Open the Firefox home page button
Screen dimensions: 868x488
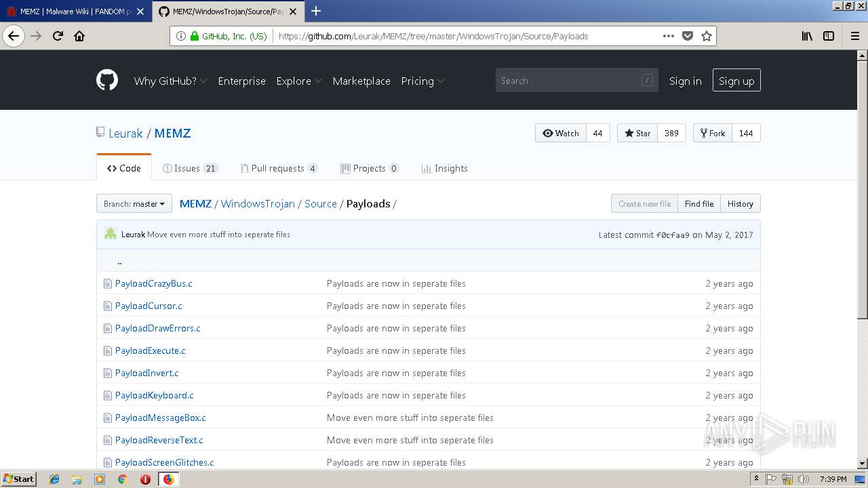coord(79,36)
